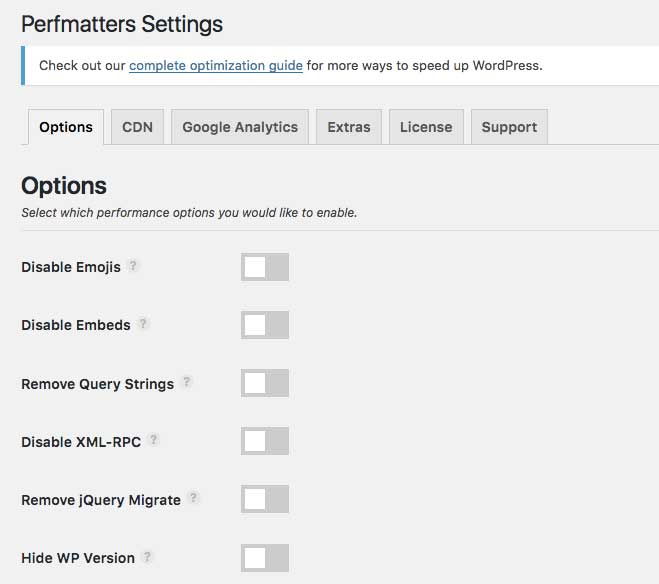
Task: Switch on Remove jQuery Migrate
Action: pos(265,499)
